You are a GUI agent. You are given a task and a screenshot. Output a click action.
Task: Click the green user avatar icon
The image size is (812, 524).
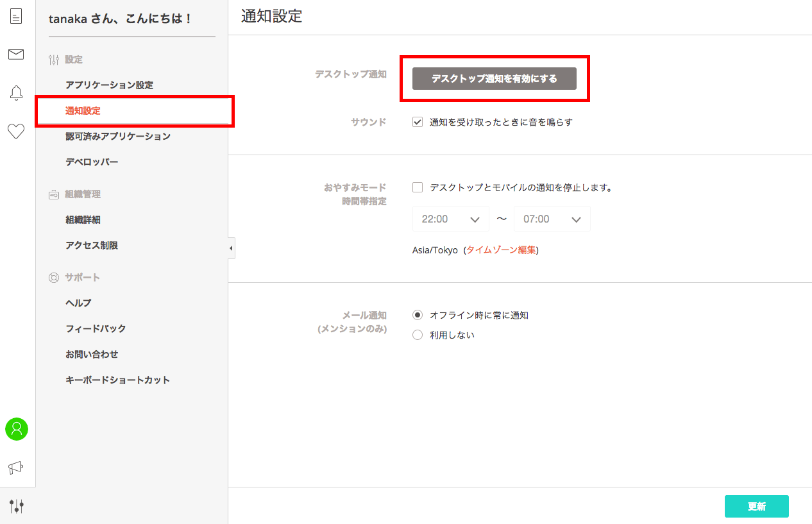pyautogui.click(x=17, y=429)
